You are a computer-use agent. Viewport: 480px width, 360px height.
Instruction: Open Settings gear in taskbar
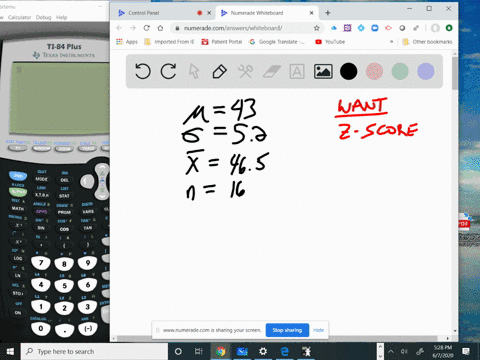click(263, 351)
